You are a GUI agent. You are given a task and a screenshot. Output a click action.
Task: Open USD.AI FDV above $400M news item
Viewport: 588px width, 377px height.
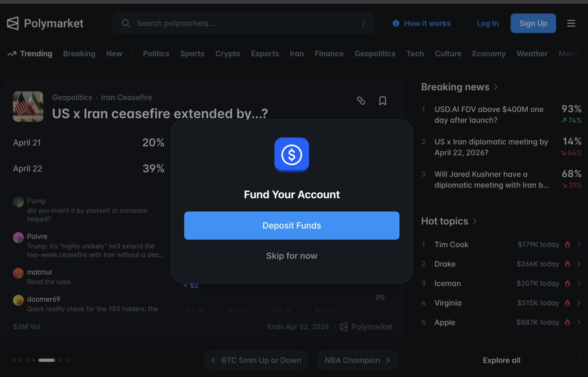pos(502,115)
